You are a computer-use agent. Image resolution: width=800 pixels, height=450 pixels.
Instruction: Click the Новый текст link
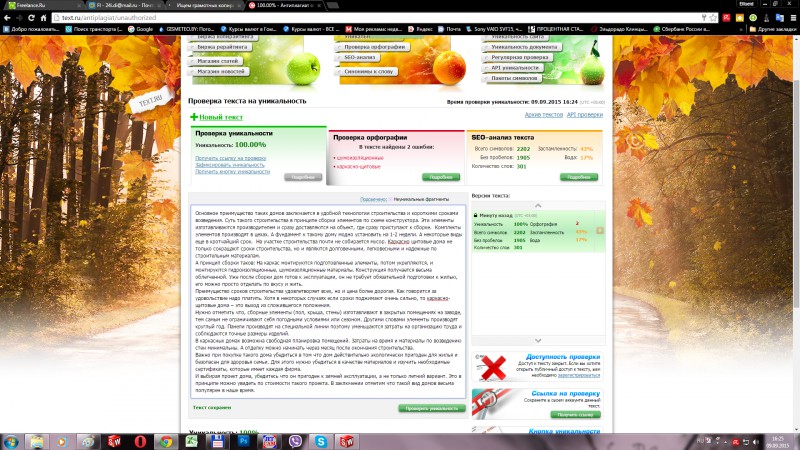[220, 117]
